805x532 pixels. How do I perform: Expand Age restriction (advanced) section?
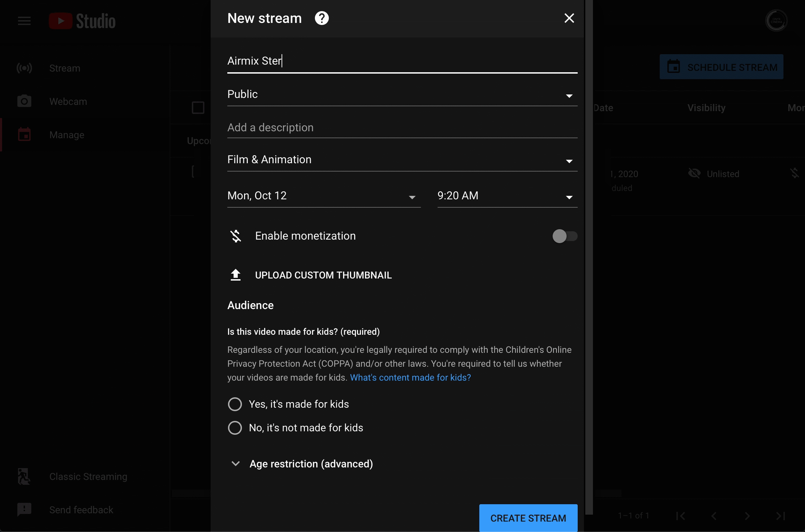(x=311, y=464)
